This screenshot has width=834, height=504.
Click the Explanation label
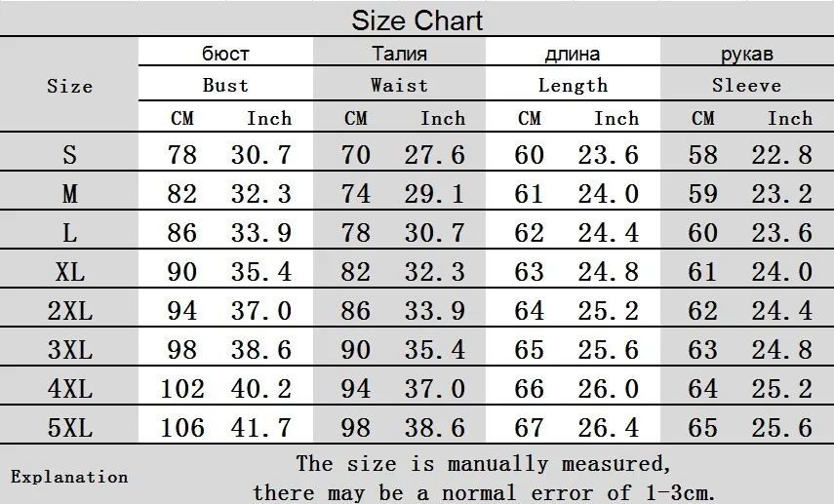click(69, 477)
